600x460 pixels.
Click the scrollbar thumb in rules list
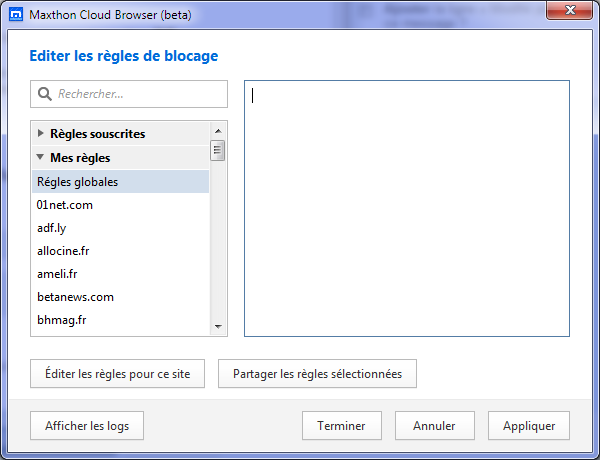[217, 150]
